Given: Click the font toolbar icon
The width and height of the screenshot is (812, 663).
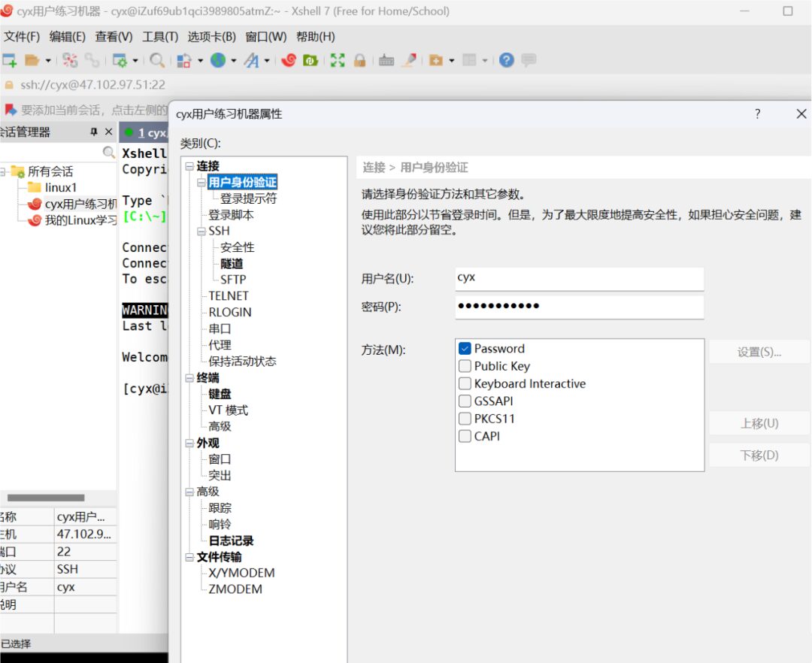Looking at the screenshot, I should point(252,61).
